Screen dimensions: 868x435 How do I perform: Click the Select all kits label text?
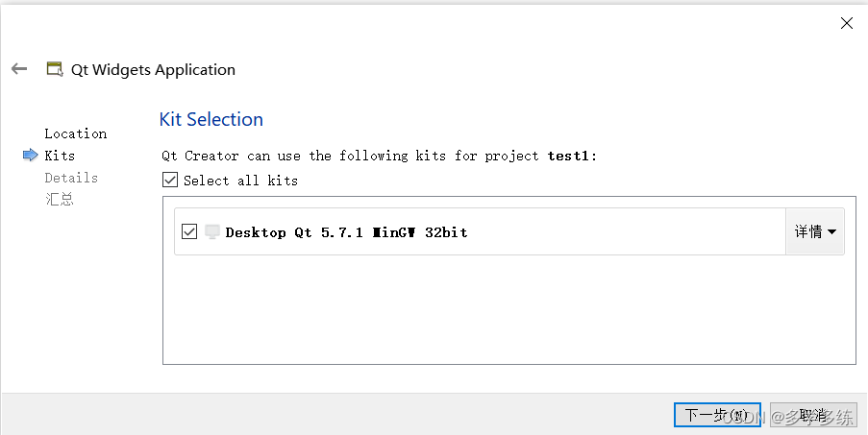point(241,181)
